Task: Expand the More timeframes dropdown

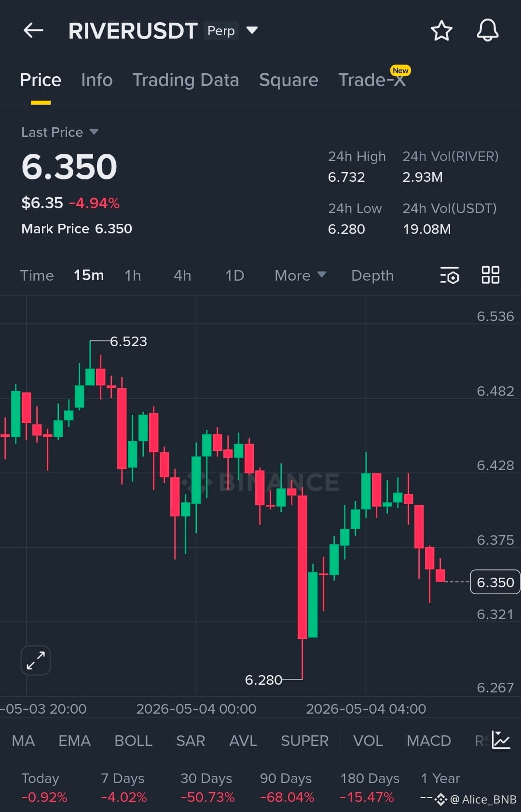Action: [300, 275]
